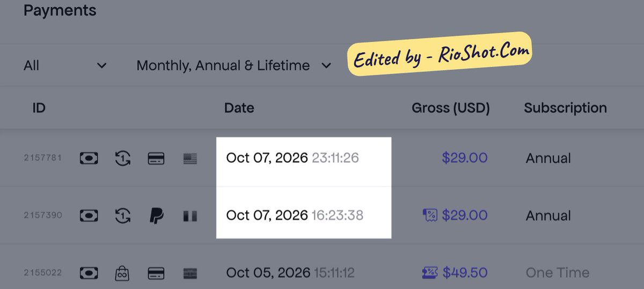
Task: Click the discount tag icon beside second $29.00
Action: point(430,216)
